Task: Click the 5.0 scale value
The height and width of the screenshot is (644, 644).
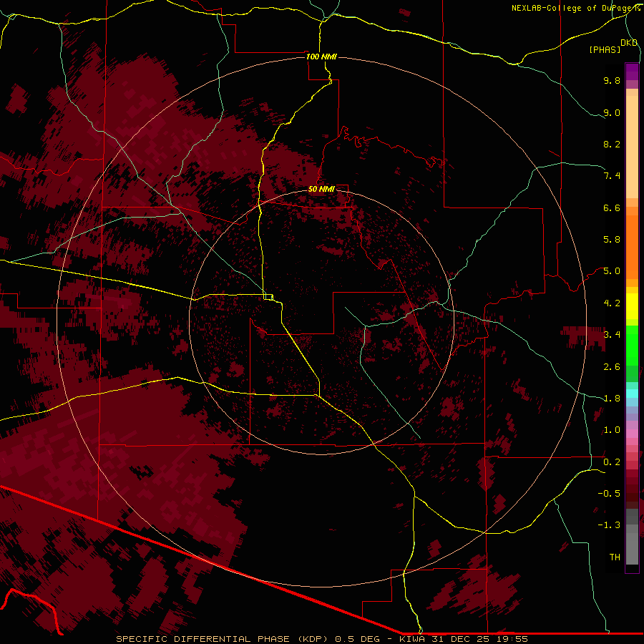Action: pos(612,271)
